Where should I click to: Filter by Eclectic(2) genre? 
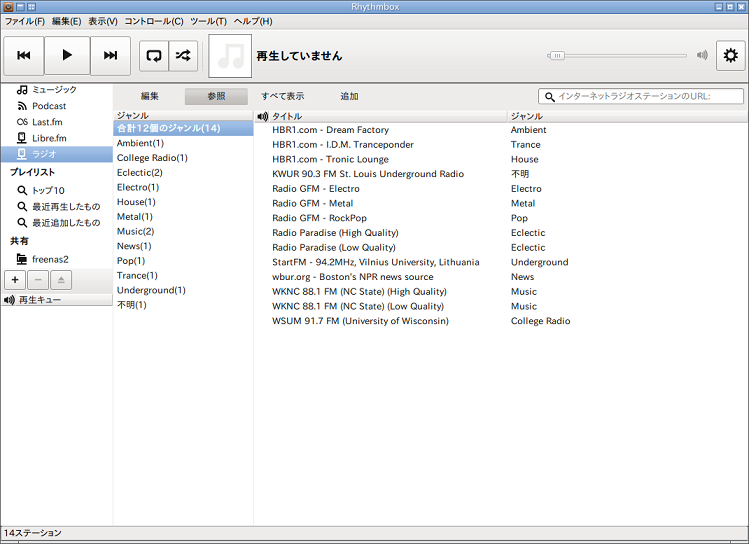[183, 173]
